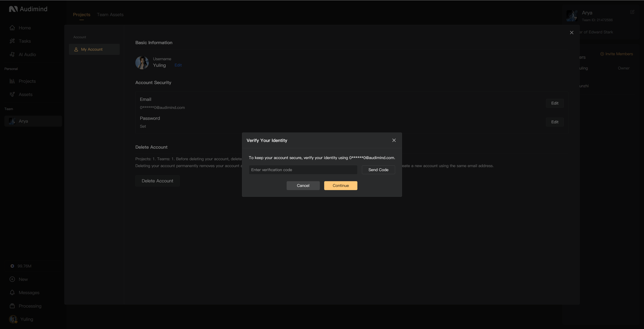Switch to the Projects tab
The width and height of the screenshot is (644, 329).
coord(82,15)
